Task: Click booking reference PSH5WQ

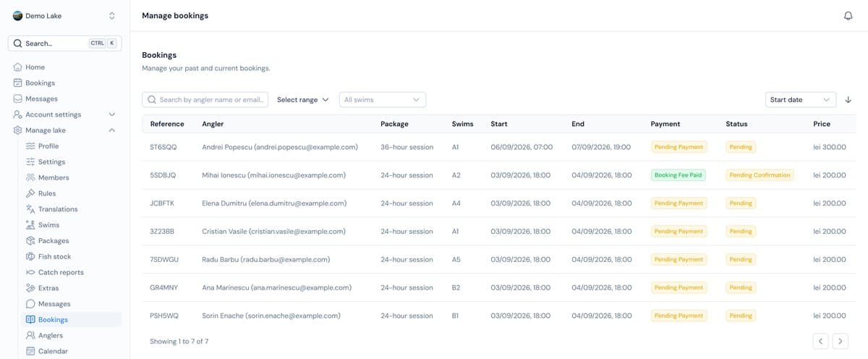Action: [164, 316]
